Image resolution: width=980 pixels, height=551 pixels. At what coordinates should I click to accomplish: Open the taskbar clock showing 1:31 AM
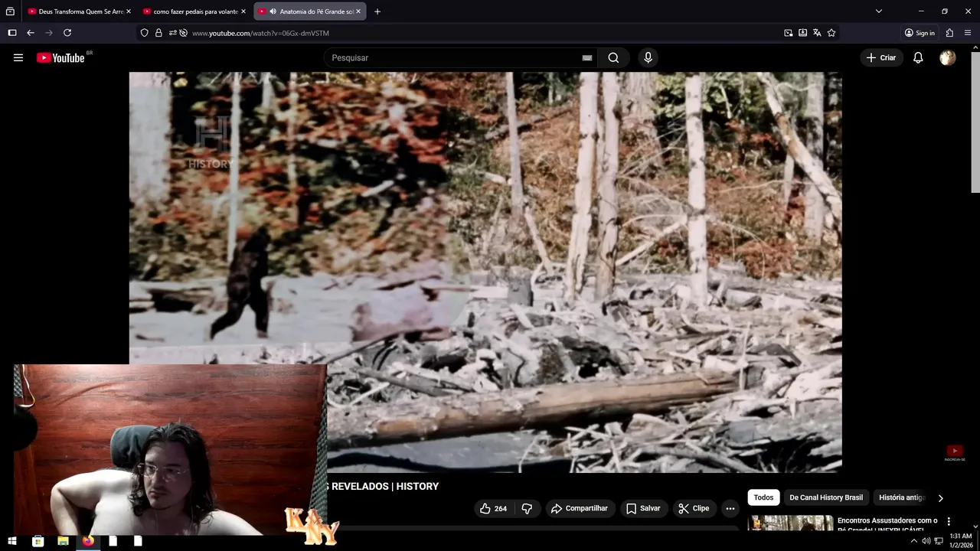961,540
